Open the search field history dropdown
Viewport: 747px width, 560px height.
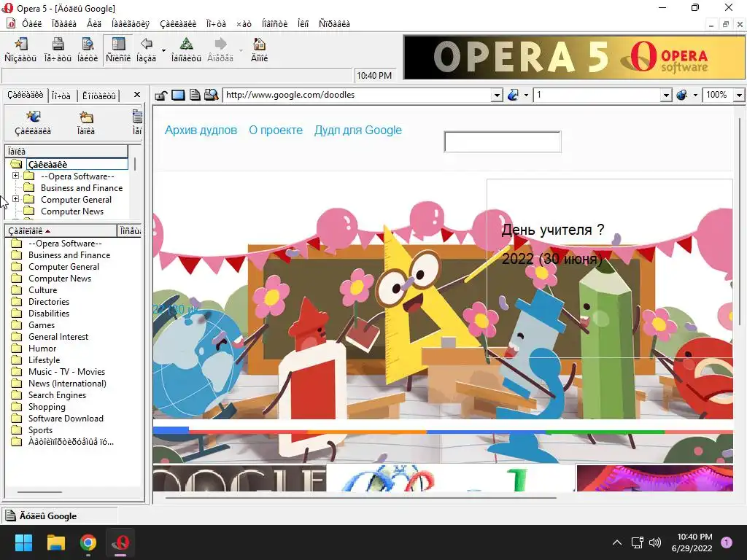[x=667, y=96]
